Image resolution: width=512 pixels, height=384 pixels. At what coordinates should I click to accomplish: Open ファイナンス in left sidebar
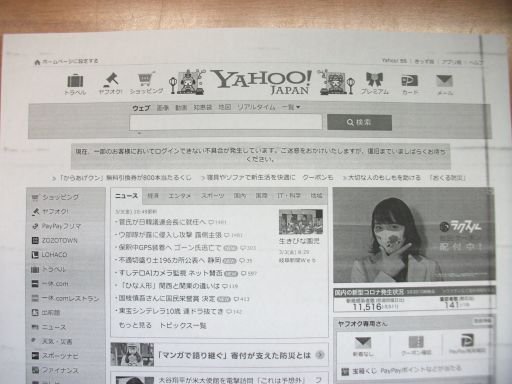click(x=55, y=370)
